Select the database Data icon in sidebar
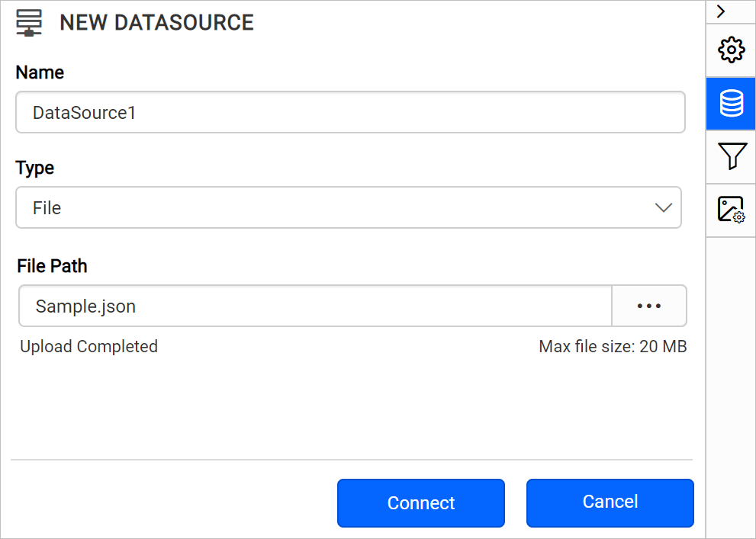The width and height of the screenshot is (756, 539). tap(731, 103)
